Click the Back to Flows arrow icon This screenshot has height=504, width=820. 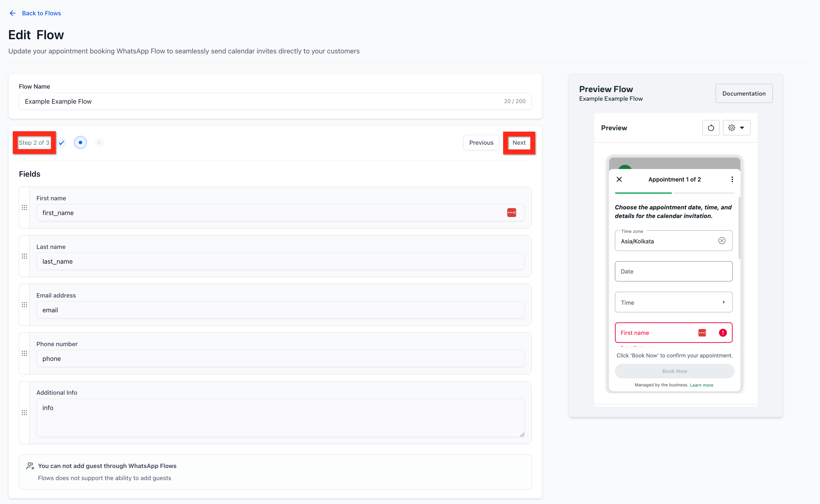(13, 13)
